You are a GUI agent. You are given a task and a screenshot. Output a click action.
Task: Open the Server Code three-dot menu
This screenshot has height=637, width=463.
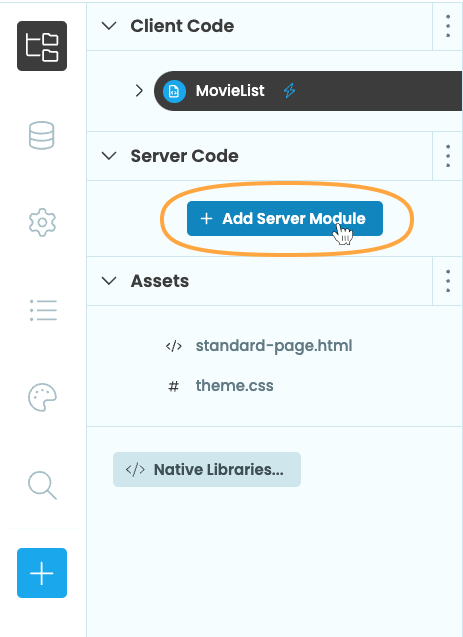point(448,156)
